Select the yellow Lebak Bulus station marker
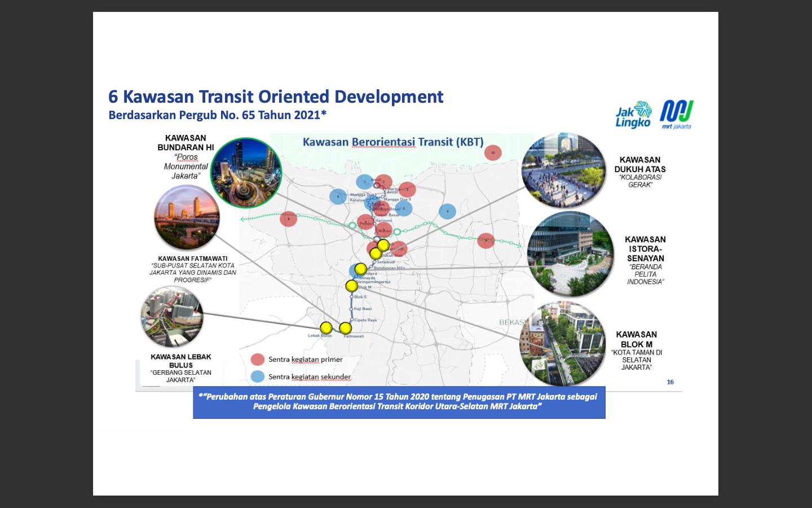This screenshot has width=812, height=508. point(326,328)
